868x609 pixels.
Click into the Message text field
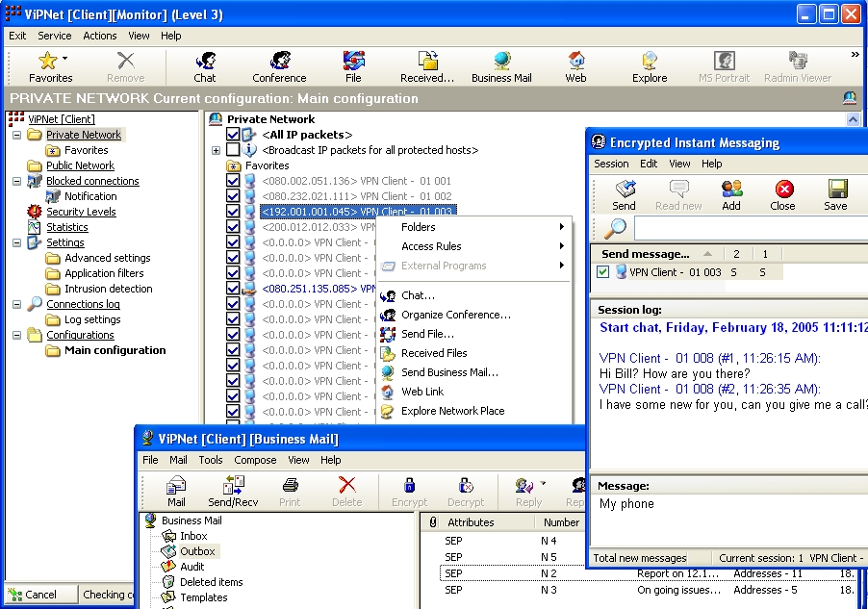[x=731, y=520]
